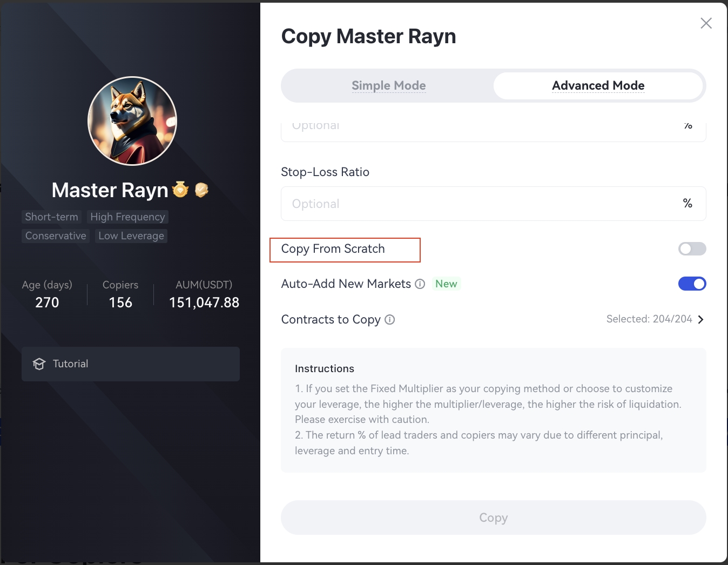Click info icon next to Auto-Add New Markets
Screen dimensions: 728x565
420,284
